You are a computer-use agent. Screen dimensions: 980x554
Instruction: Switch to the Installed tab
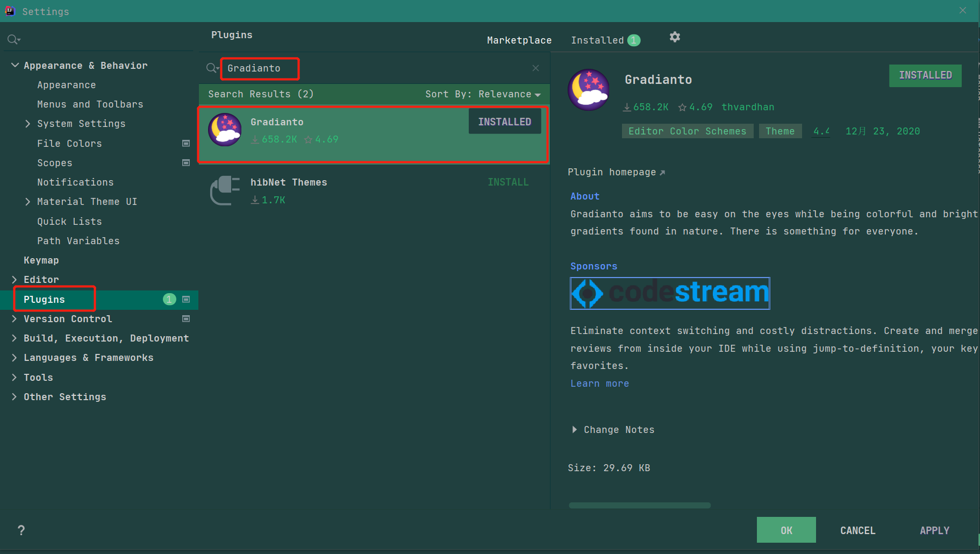pyautogui.click(x=597, y=40)
